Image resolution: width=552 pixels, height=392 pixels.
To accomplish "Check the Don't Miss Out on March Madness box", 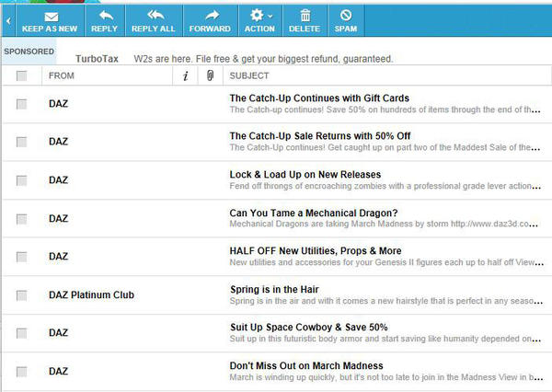I will [21, 372].
